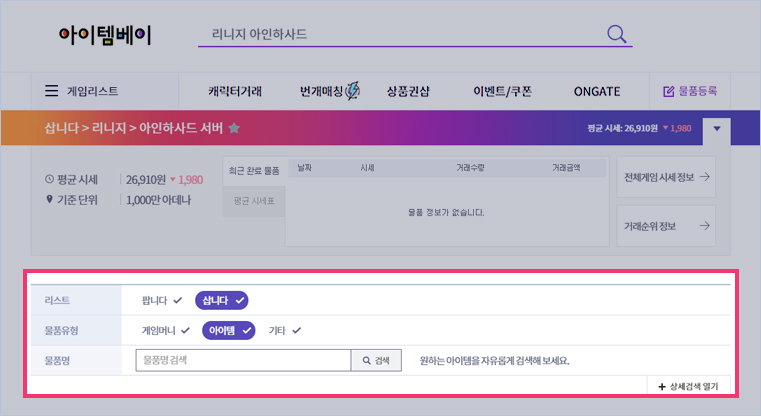The width and height of the screenshot is (761, 416).
Task: Click the lightning icon beside 번개매칭
Action: click(x=353, y=91)
